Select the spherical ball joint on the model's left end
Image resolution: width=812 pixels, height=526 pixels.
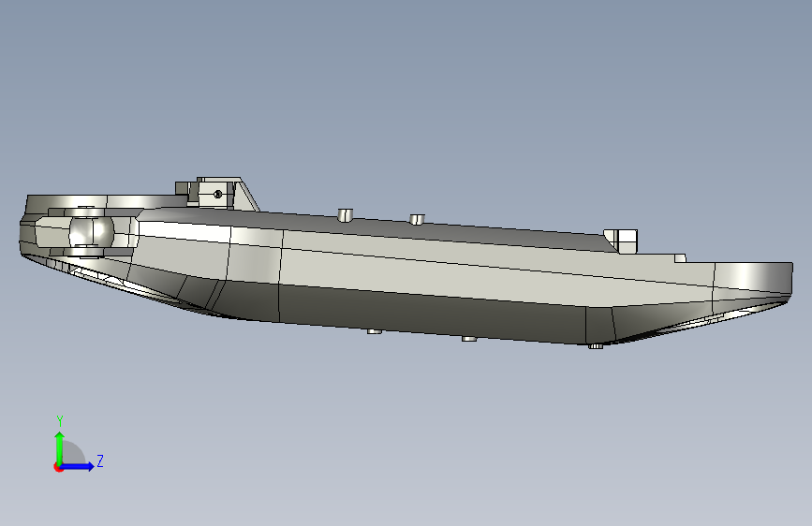(x=91, y=232)
